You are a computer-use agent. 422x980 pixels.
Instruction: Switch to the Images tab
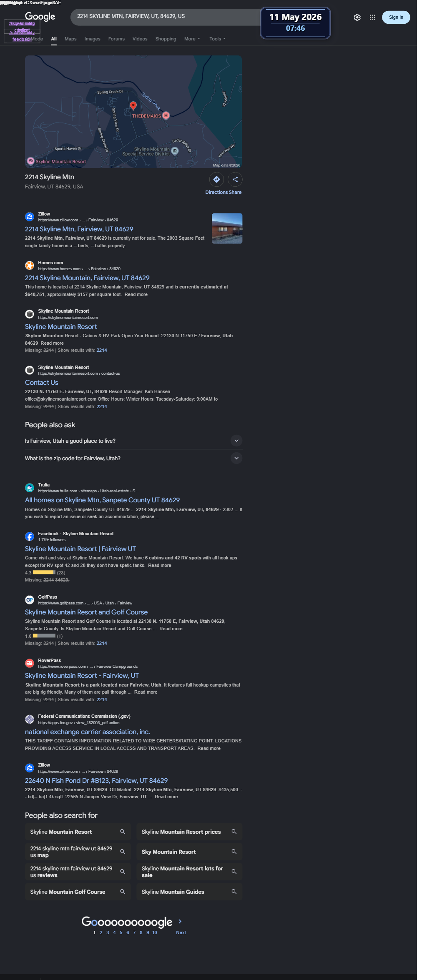pos(92,39)
